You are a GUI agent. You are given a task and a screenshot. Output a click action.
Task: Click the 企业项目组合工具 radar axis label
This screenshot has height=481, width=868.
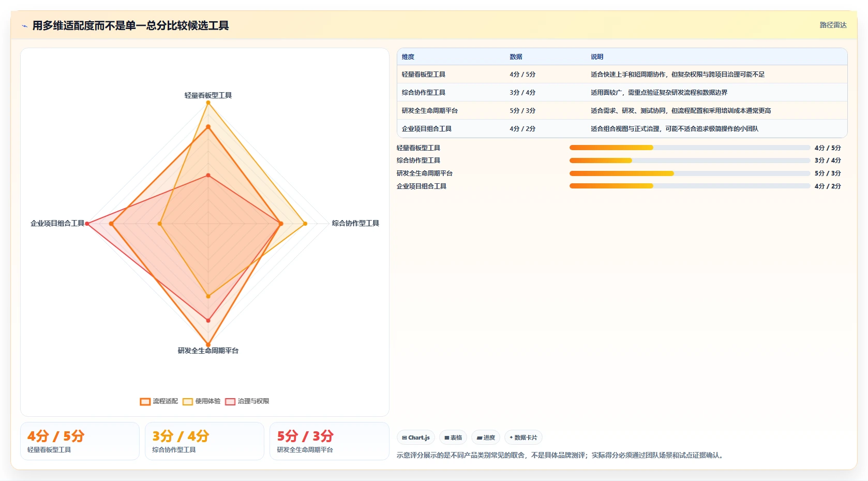click(57, 223)
